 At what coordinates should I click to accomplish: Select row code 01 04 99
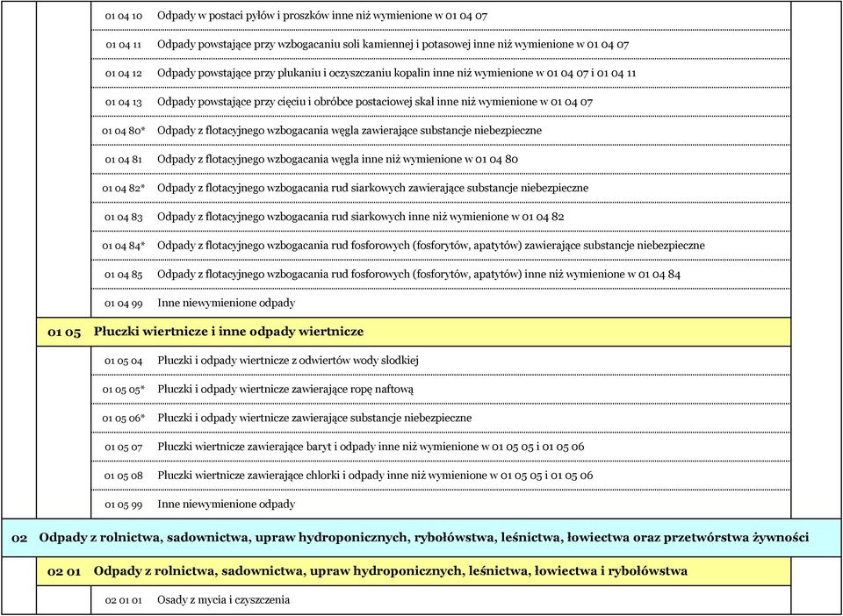[x=124, y=304]
